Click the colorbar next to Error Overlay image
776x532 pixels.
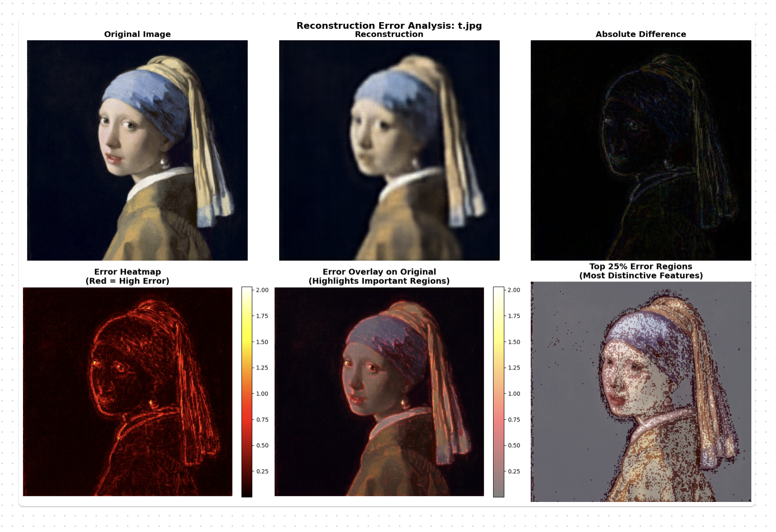(x=498, y=392)
